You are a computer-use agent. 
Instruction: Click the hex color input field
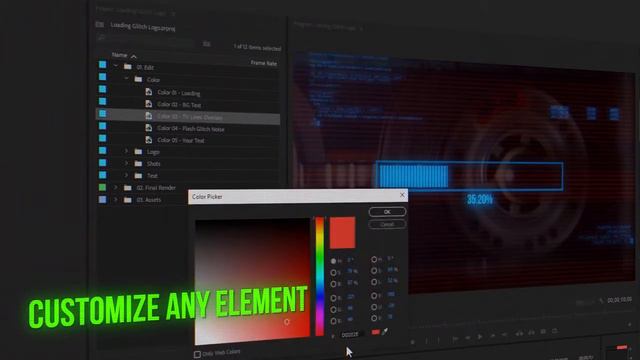click(x=351, y=335)
